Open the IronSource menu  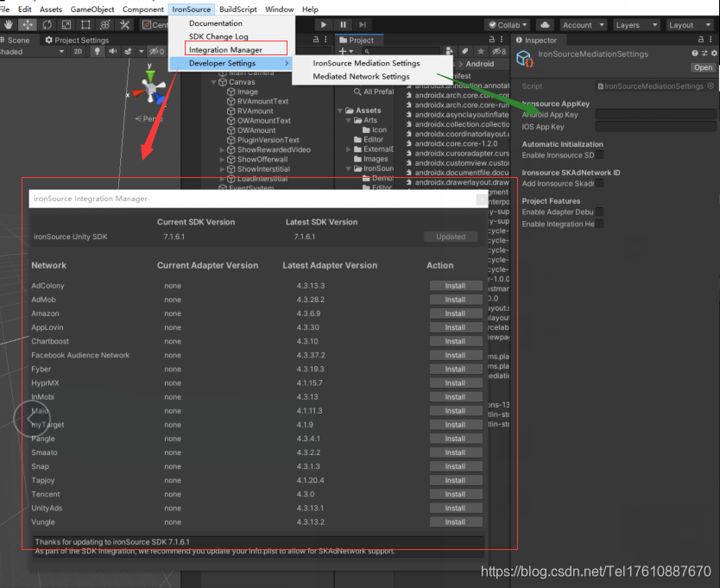192,9
